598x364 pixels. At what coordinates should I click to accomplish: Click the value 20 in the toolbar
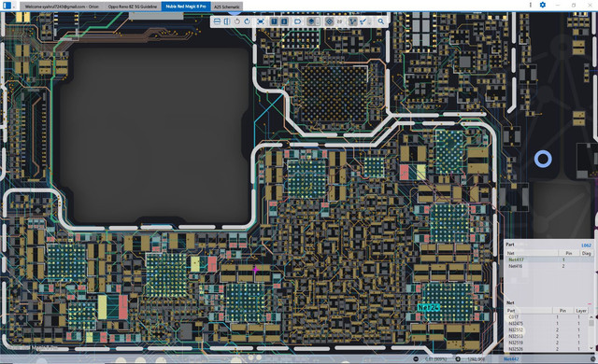point(339,21)
